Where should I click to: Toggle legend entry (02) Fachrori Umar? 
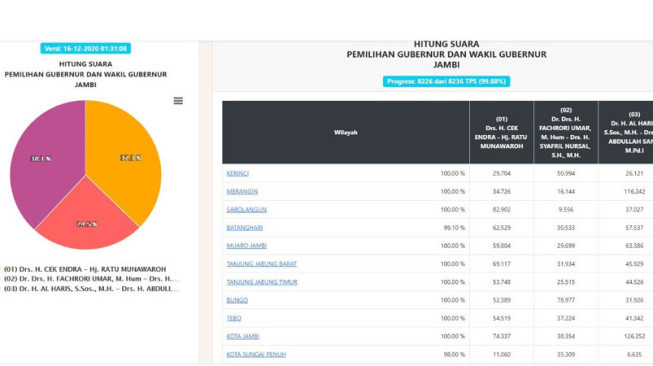click(x=91, y=279)
